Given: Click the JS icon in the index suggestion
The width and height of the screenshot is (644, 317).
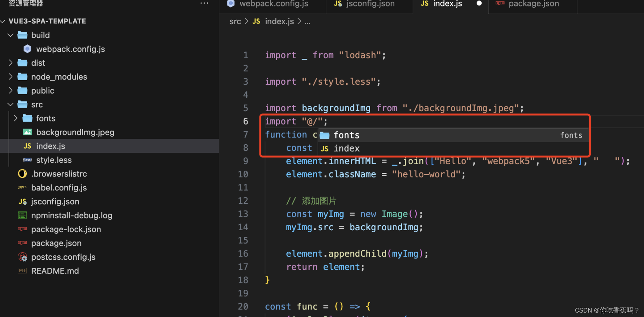Looking at the screenshot, I should (x=325, y=149).
